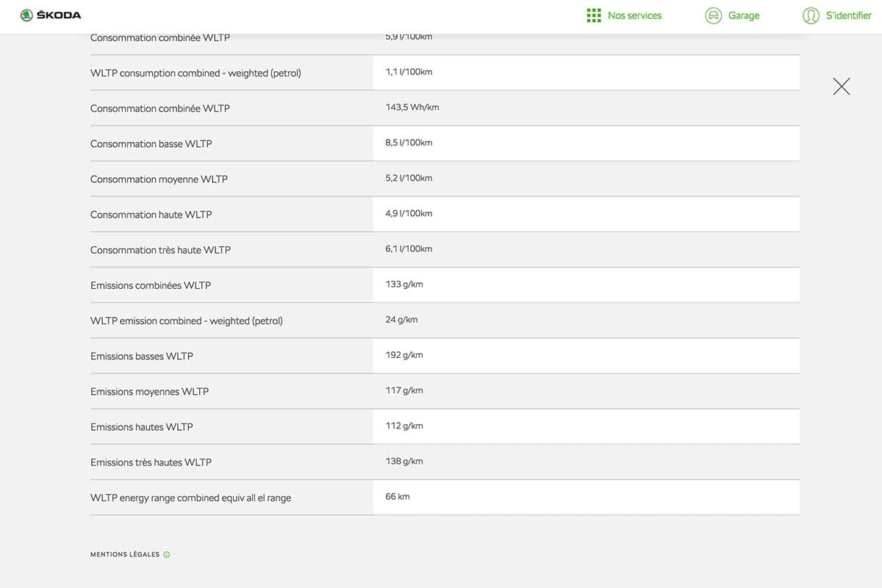Select the Emissions combinées WLTP label
The image size is (882, 588).
tap(150, 285)
